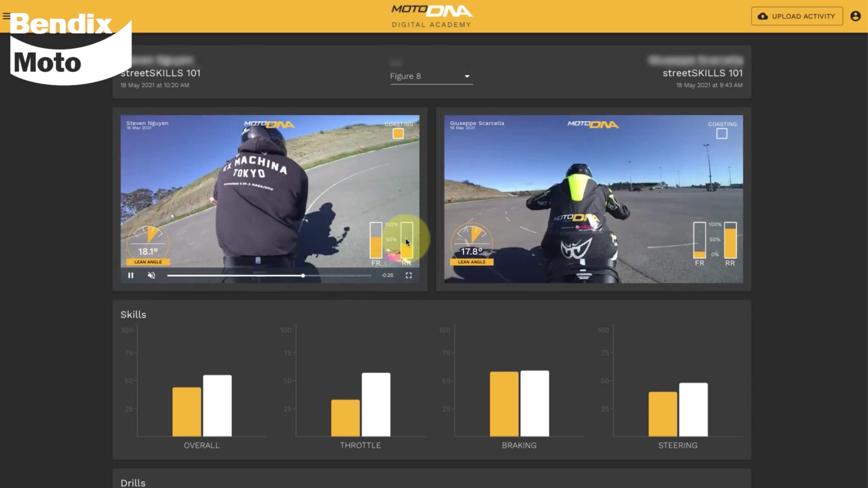This screenshot has height=488, width=868.
Task: Click the Throttle skills chart label
Action: pos(360,445)
